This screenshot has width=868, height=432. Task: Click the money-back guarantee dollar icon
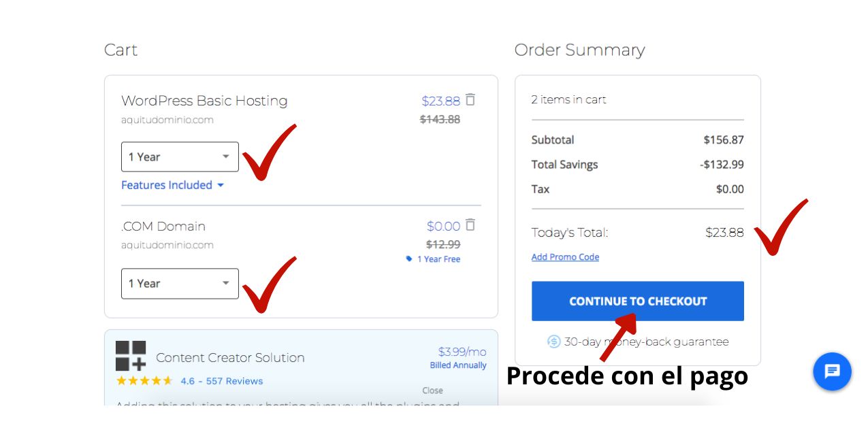[553, 342]
